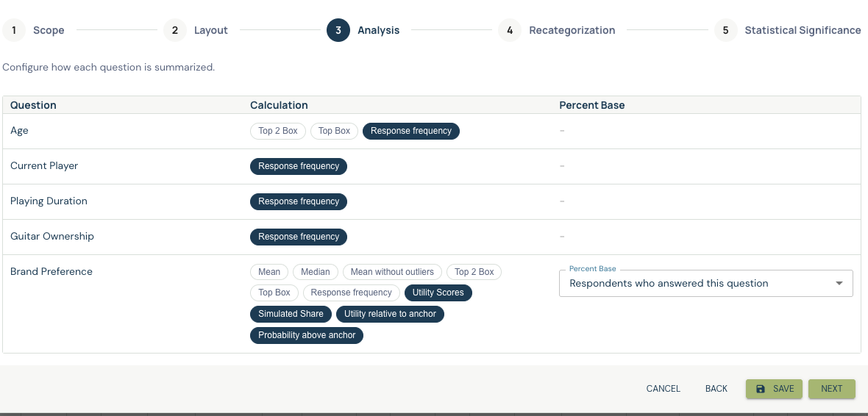Toggle Response frequency for Playing Duration
Viewport: 868px width, 416px height.
coord(299,202)
